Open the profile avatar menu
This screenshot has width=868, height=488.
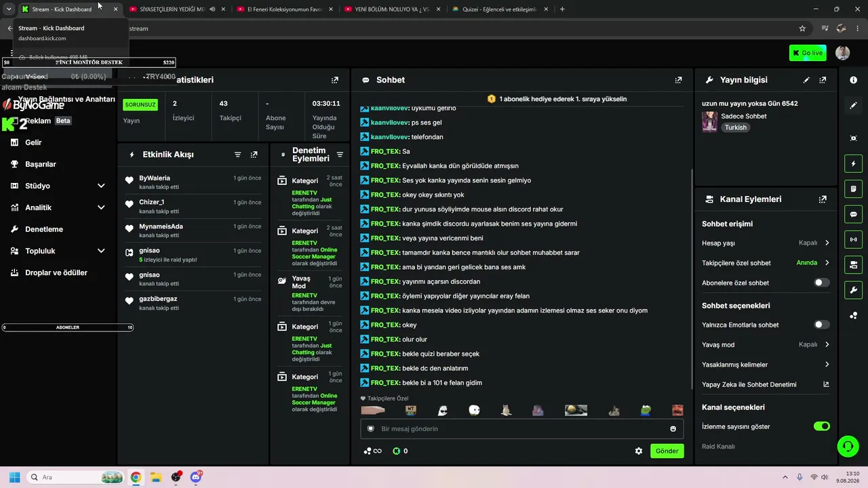(x=842, y=53)
